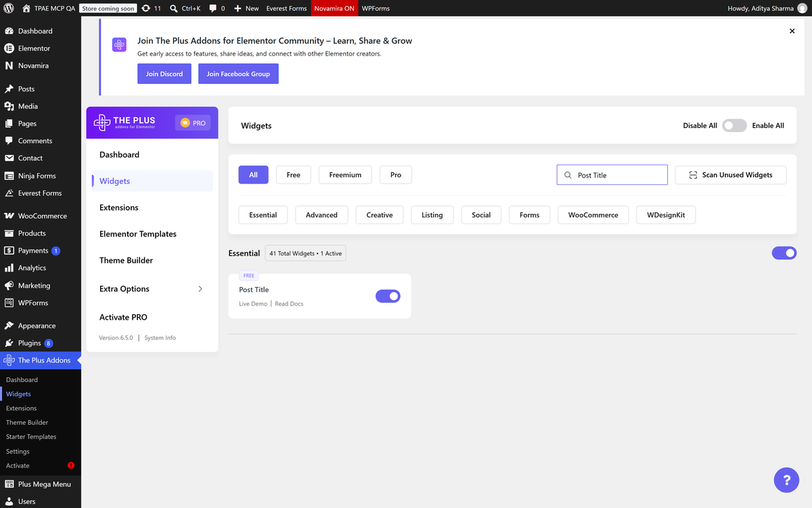Filter widgets by Creative category

pos(380,215)
